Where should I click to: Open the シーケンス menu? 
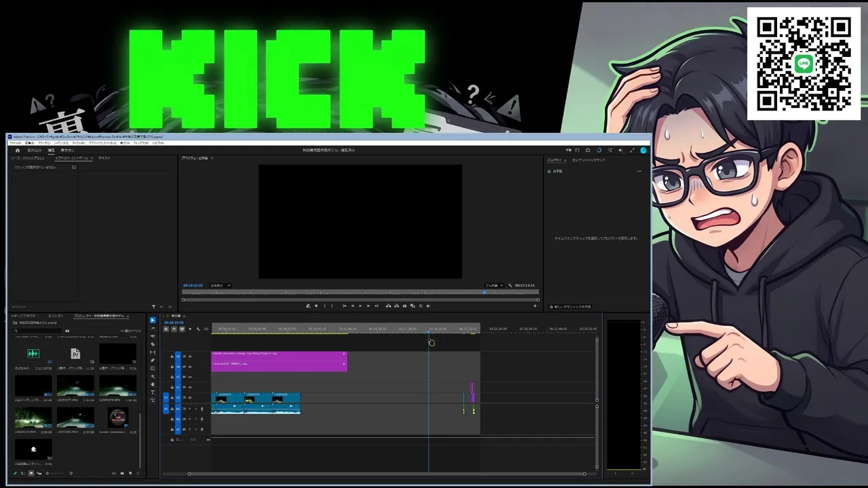(61, 143)
